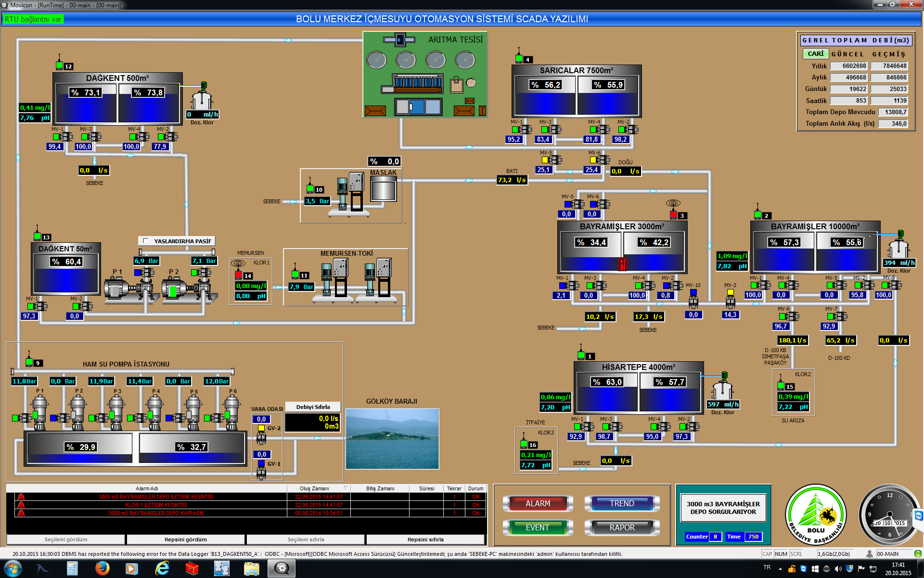Select the CARİ tab in debi panel

(x=815, y=53)
